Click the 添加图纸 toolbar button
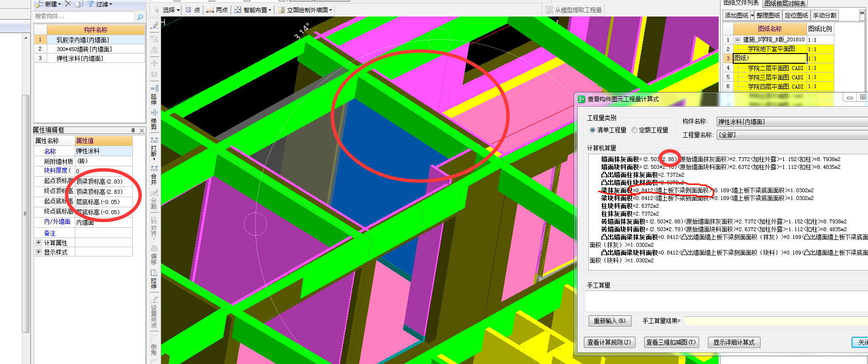This screenshot has width=868, height=364. pos(736,16)
